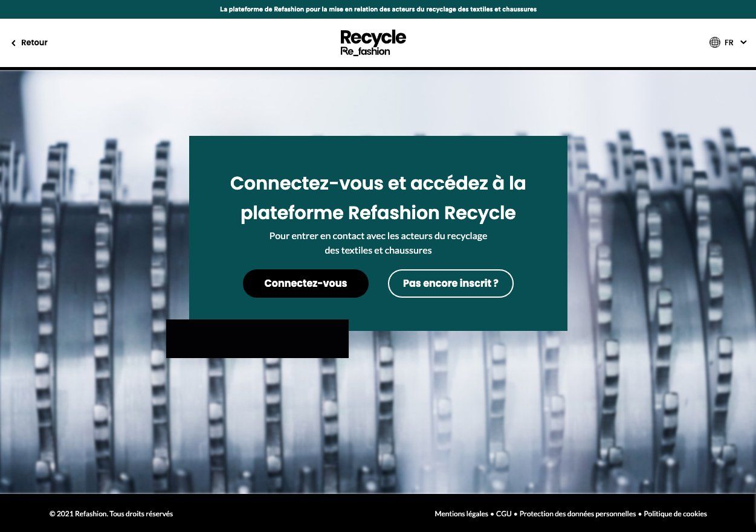Screen dimensions: 756x532
Task: Click the subtitle Pour entrer en contact text
Action: pyautogui.click(x=378, y=243)
